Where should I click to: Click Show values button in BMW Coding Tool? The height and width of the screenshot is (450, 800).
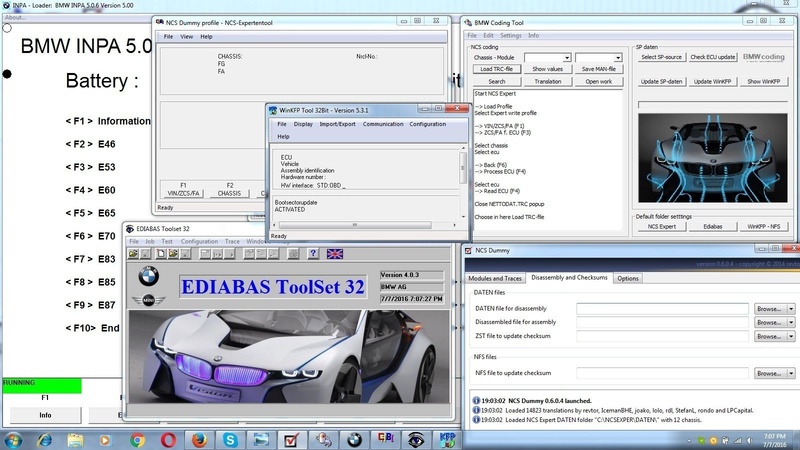click(x=547, y=69)
